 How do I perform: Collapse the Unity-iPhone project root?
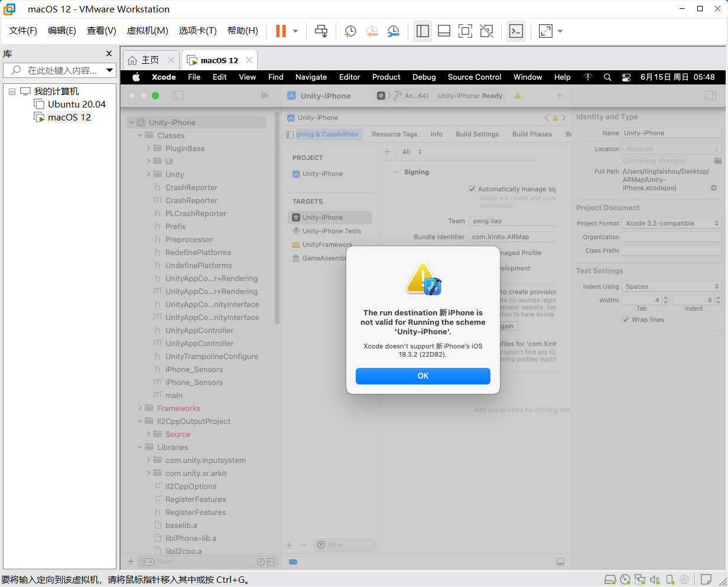(131, 123)
